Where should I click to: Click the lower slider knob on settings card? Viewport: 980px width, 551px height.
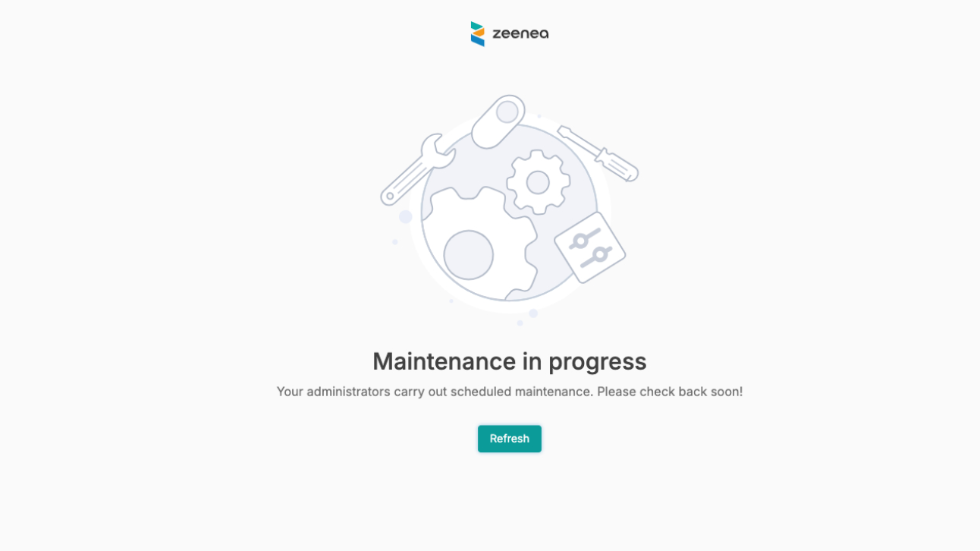tap(600, 254)
